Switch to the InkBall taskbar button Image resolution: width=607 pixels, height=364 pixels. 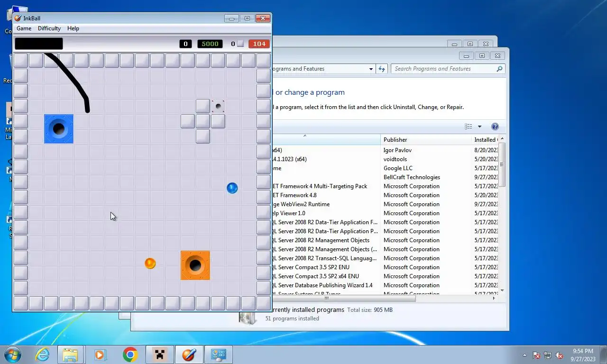(x=189, y=355)
